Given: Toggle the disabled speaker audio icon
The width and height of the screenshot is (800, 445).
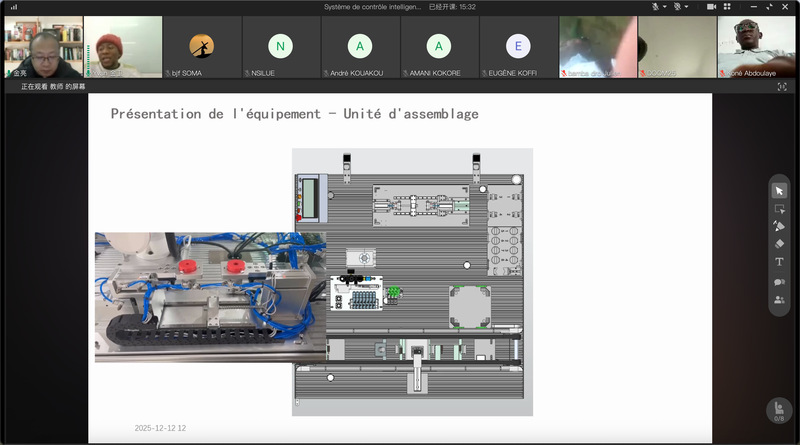Looking at the screenshot, I should (679, 7).
